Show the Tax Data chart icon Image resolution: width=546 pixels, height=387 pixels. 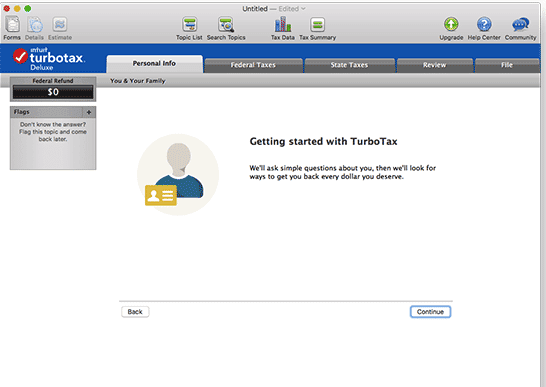(283, 24)
